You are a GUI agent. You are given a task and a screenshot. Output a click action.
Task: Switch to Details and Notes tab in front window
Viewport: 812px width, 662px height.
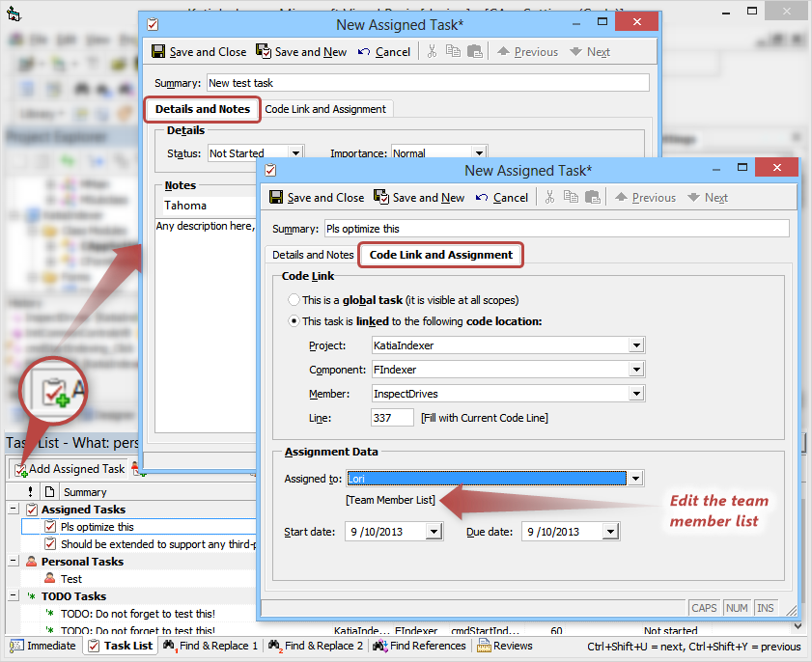coord(313,255)
